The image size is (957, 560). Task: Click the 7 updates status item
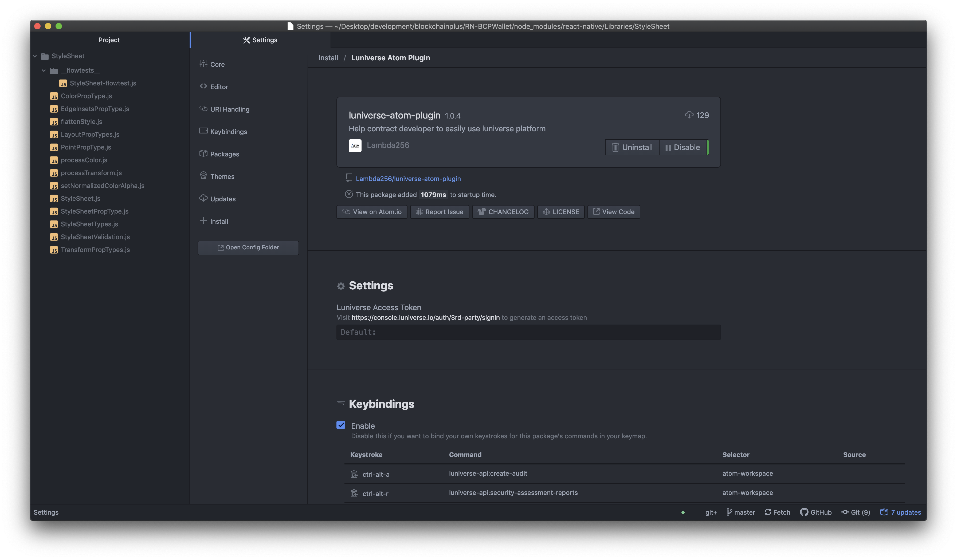click(900, 512)
